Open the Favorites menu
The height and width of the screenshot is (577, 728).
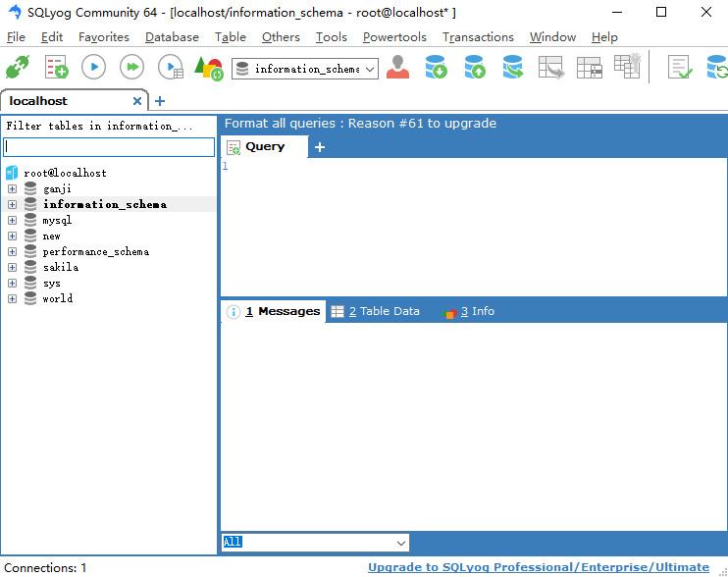(104, 37)
